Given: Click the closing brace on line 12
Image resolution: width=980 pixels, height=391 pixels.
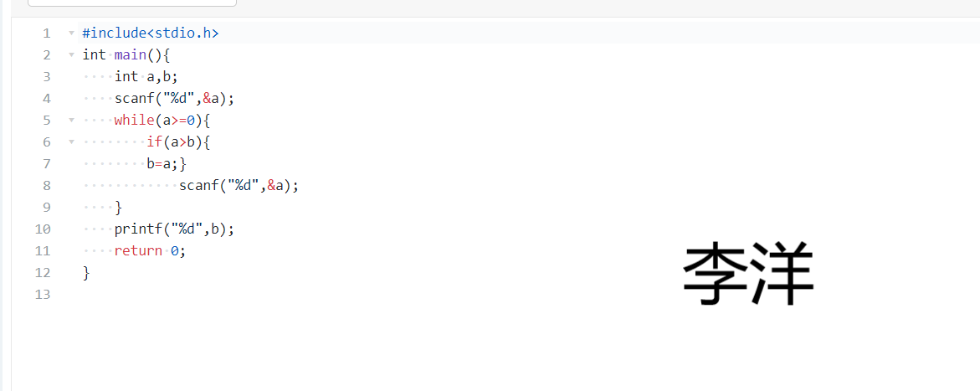Looking at the screenshot, I should click(86, 273).
